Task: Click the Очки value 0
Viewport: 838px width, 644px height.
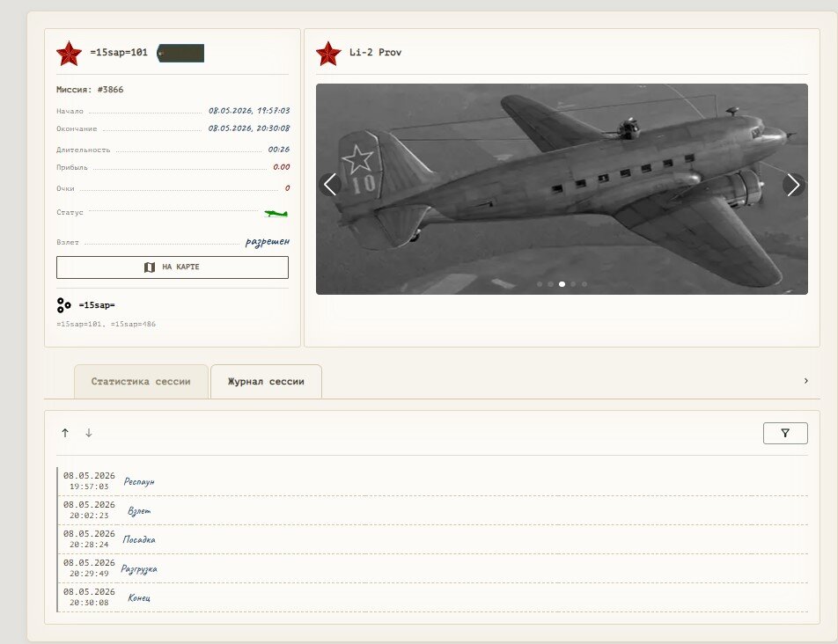Action: [x=288, y=188]
